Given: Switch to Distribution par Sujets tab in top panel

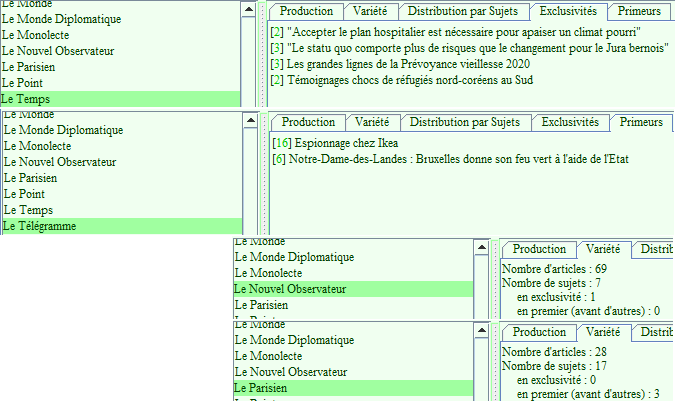Looking at the screenshot, I should tap(464, 11).
